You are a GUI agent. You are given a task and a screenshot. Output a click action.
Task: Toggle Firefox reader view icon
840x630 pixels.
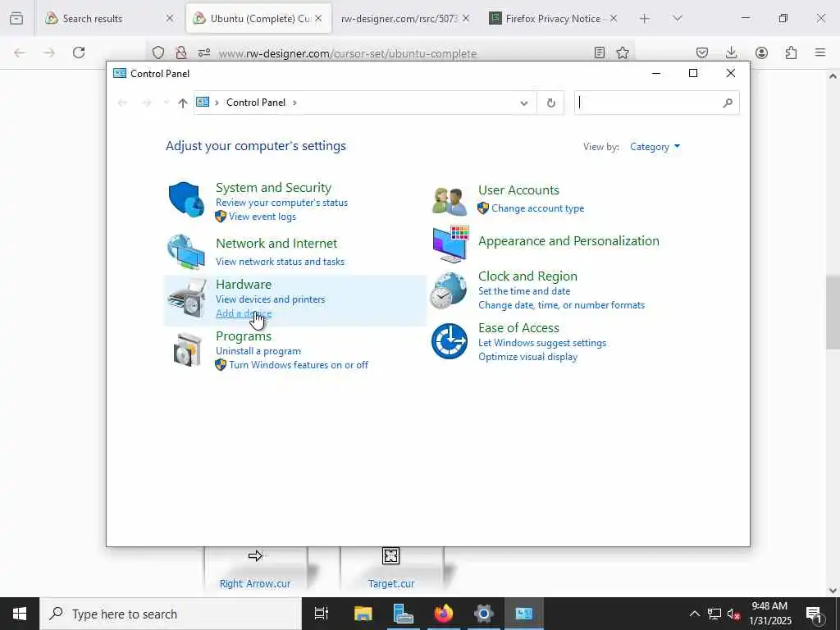coord(600,52)
